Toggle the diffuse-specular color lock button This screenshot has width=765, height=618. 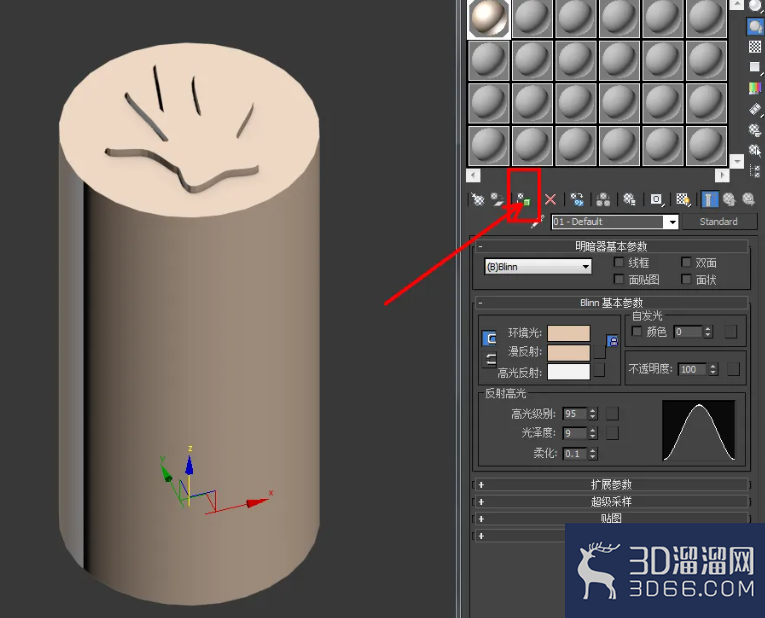tap(489, 359)
